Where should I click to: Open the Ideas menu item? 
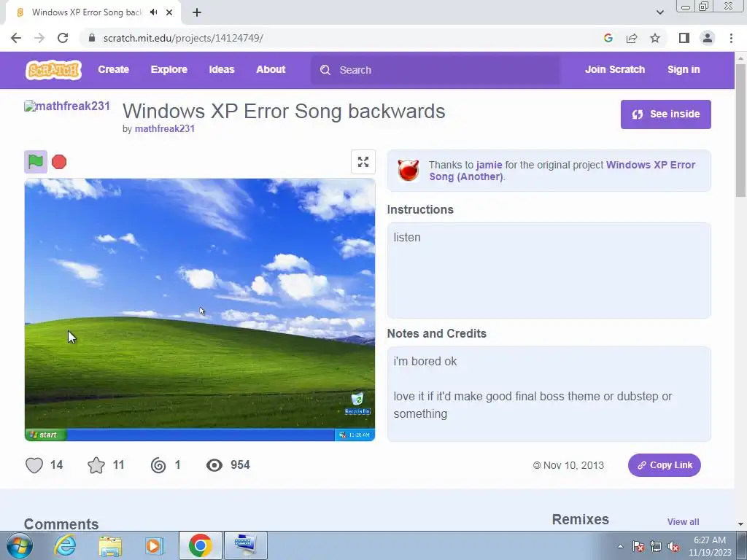click(x=222, y=69)
